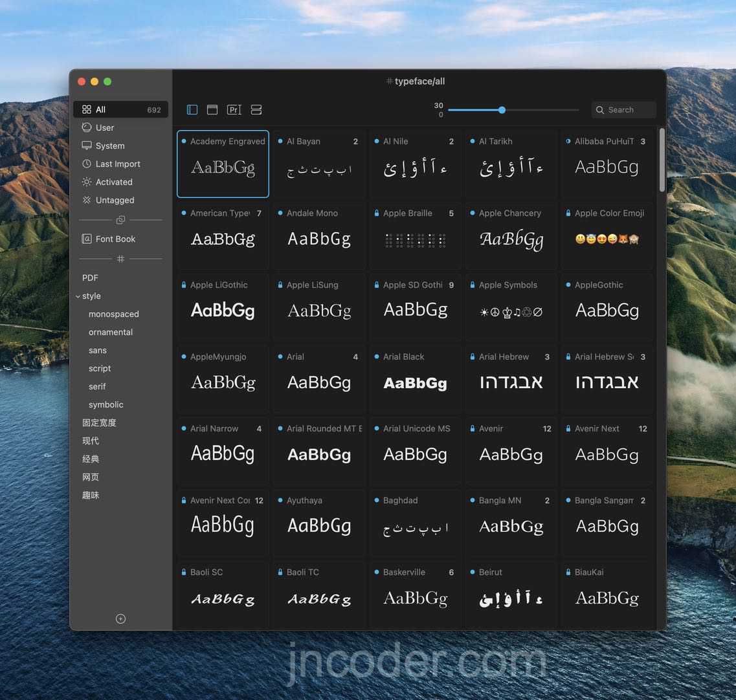This screenshot has height=700, width=736.
Task: Select the 网页 tag
Action: pos(91,477)
